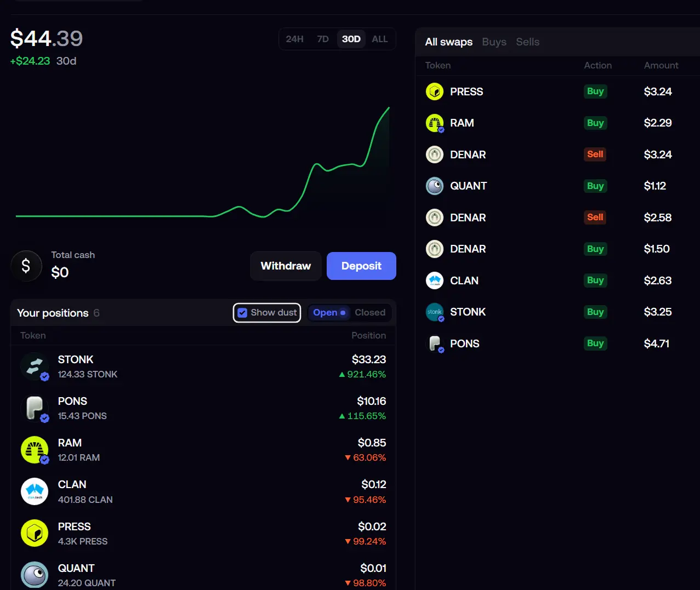Click DENAR icon on the $2.58 sell row
Image resolution: width=700 pixels, height=590 pixels.
(435, 217)
